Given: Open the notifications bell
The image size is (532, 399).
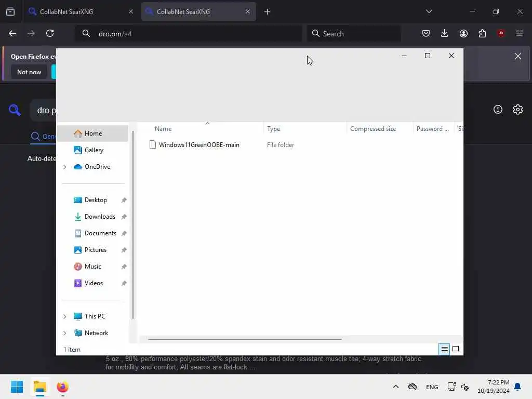Looking at the screenshot, I should [517, 387].
